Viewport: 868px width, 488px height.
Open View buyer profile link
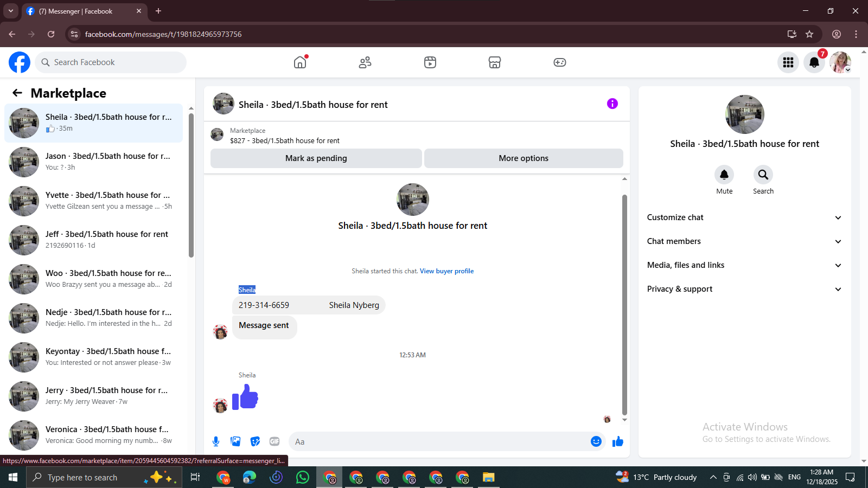coord(446,271)
